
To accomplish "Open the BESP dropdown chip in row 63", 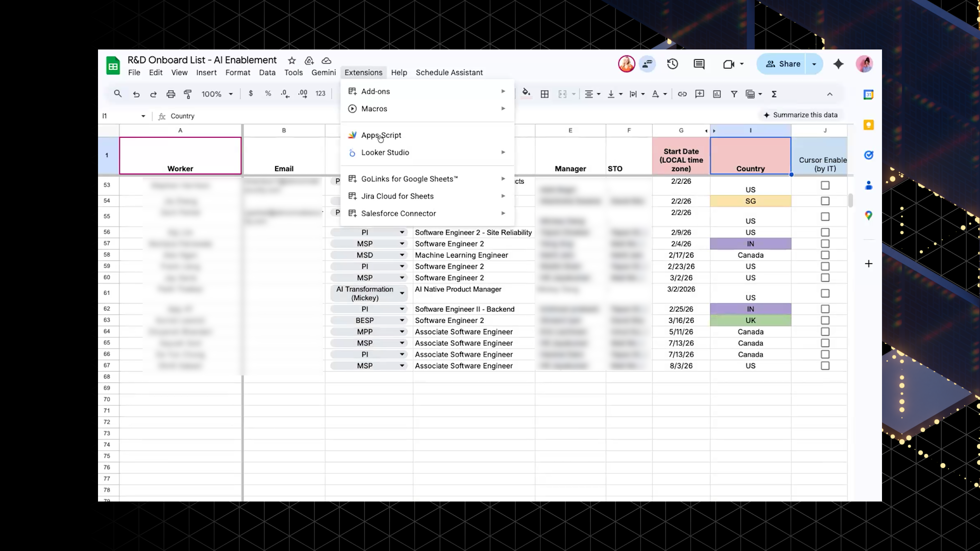I will tap(369, 320).
